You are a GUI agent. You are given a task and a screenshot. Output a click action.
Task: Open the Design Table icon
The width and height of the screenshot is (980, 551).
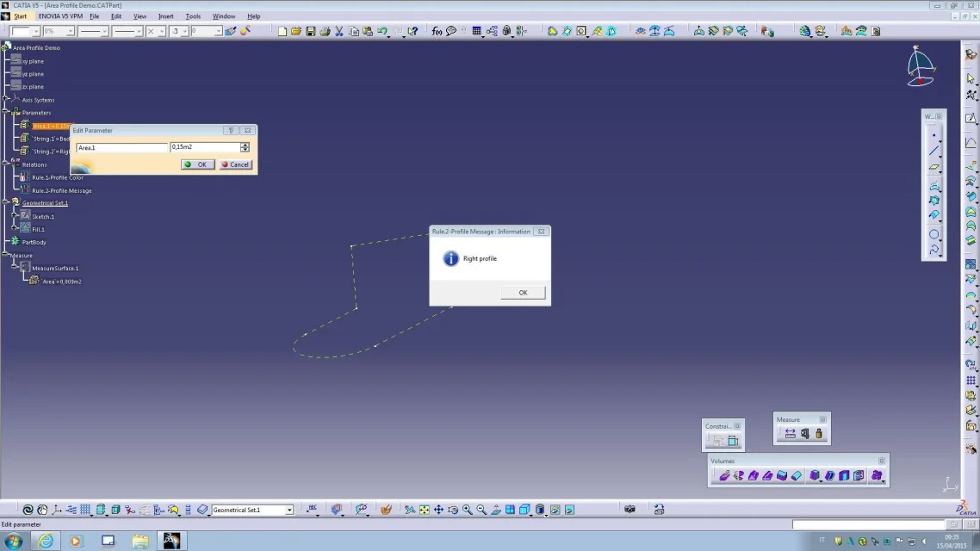pos(477,31)
